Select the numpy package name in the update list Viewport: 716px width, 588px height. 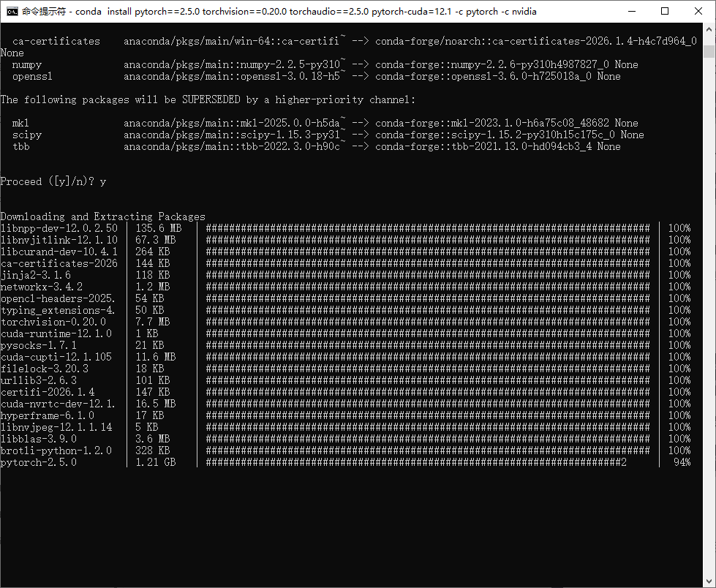pyautogui.click(x=27, y=65)
